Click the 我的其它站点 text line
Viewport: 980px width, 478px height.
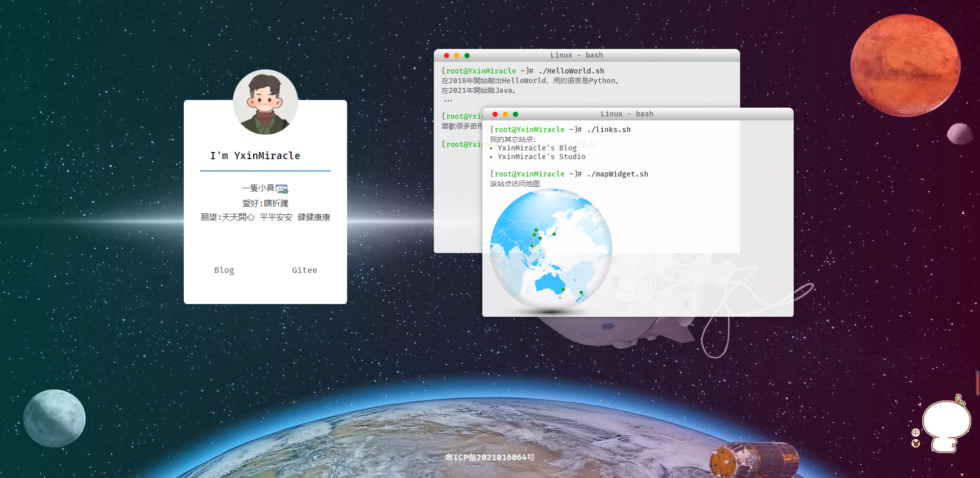tap(513, 139)
